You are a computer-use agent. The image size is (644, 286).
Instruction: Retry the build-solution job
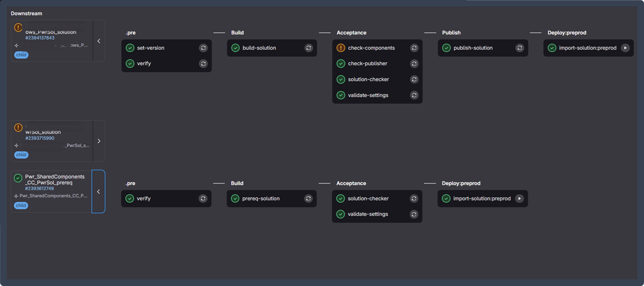coord(308,48)
